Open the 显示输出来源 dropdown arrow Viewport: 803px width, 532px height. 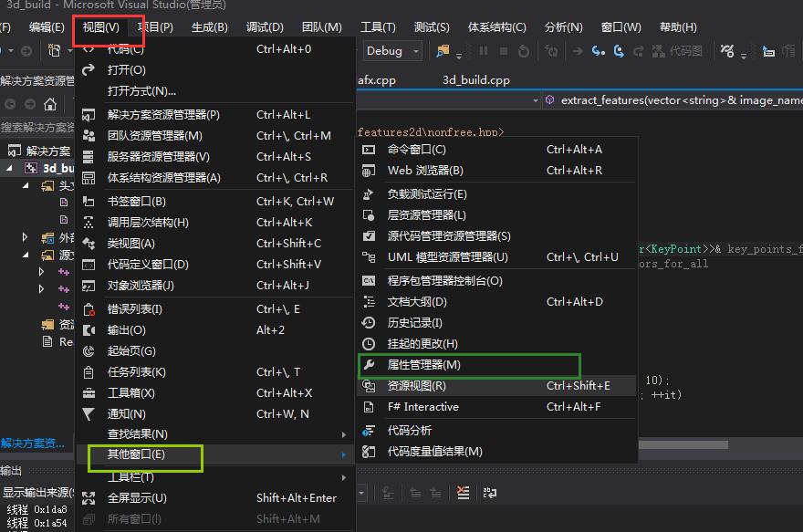pos(361,493)
